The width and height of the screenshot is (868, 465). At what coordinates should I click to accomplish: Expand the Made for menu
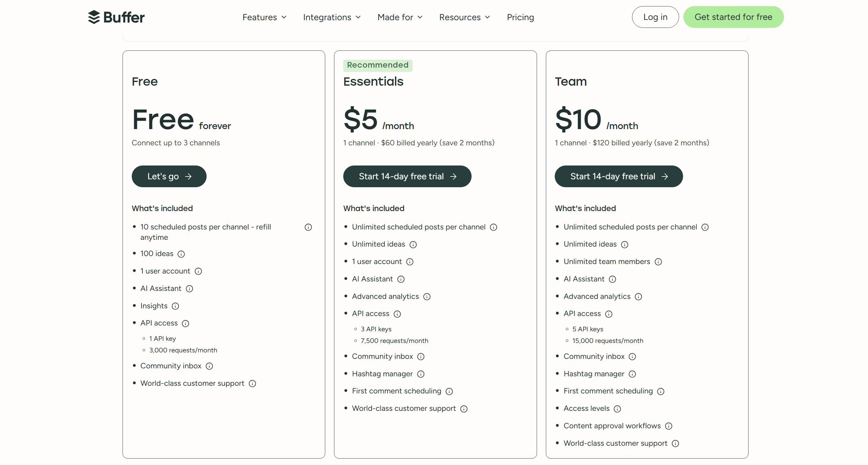click(400, 17)
